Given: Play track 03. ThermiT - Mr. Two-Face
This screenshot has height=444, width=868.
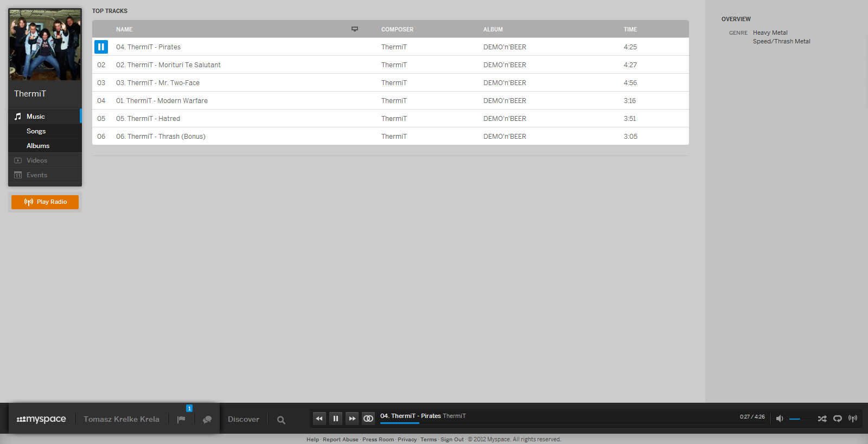Looking at the screenshot, I should tap(158, 83).
